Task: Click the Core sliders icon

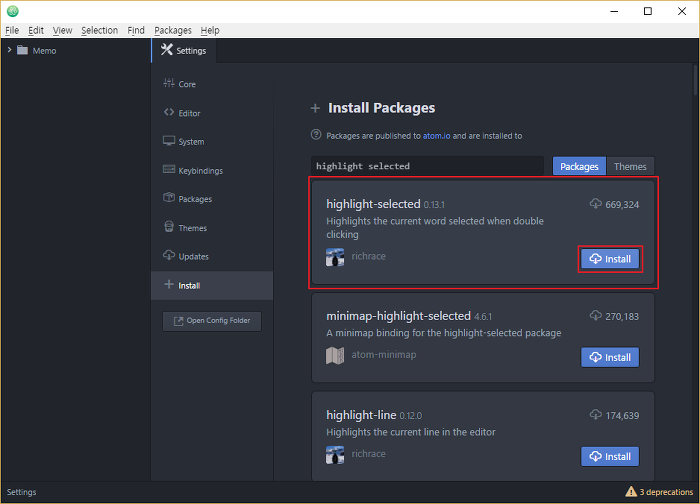Action: tap(169, 83)
